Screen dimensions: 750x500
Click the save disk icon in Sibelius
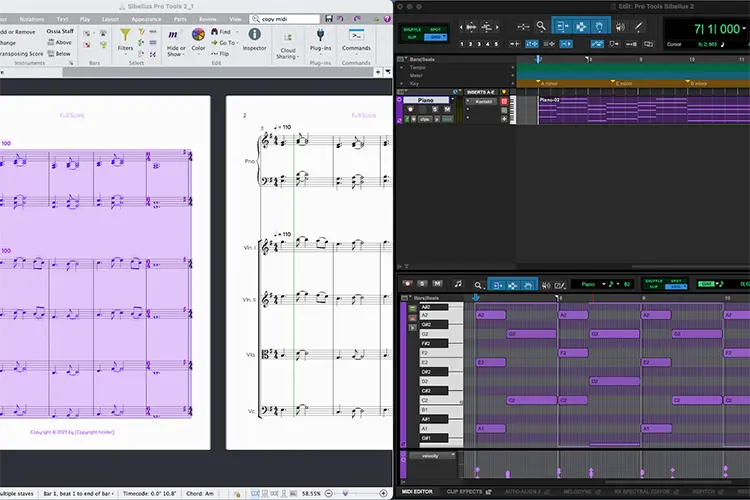[x=329, y=19]
